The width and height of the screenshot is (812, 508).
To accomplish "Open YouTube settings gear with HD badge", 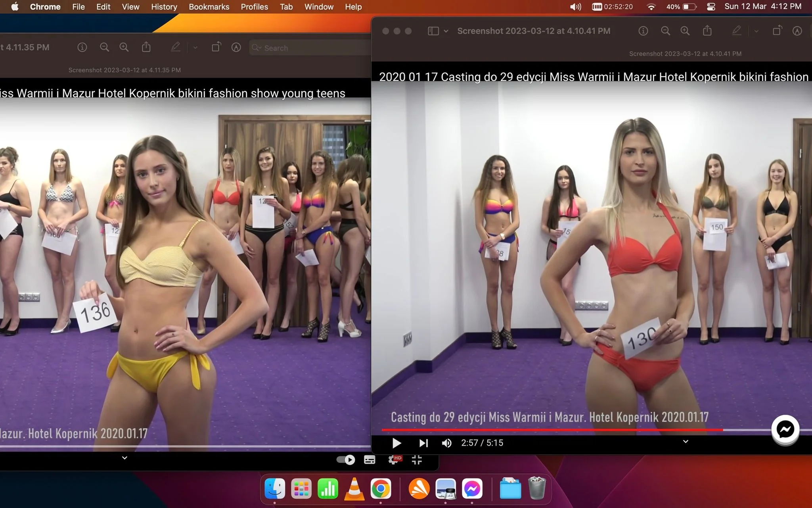I will point(395,460).
